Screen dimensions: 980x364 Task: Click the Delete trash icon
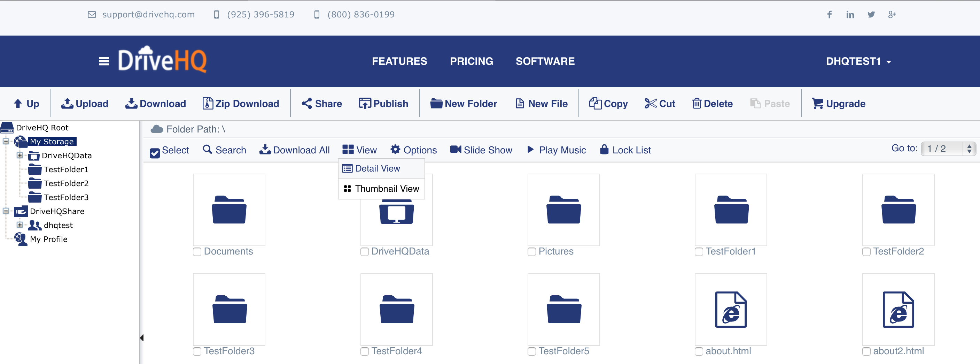(x=696, y=104)
